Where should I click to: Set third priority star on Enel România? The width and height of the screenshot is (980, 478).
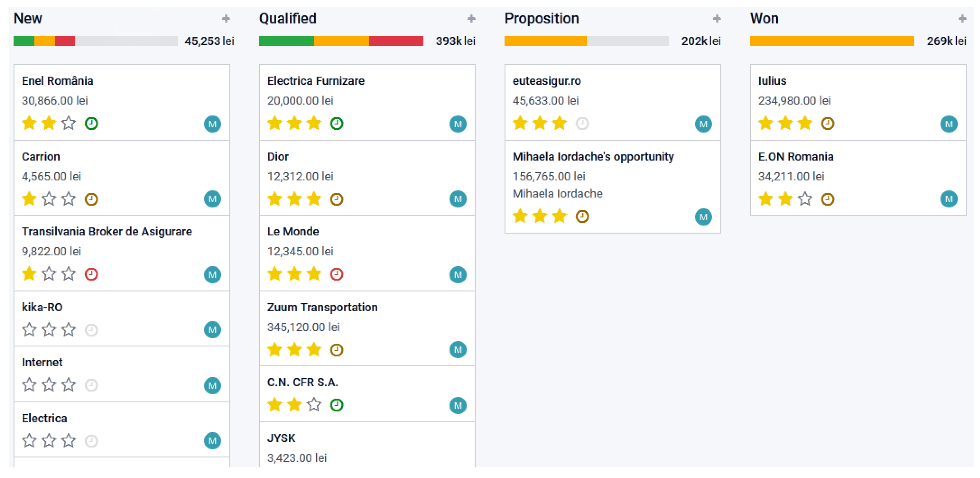pos(69,123)
